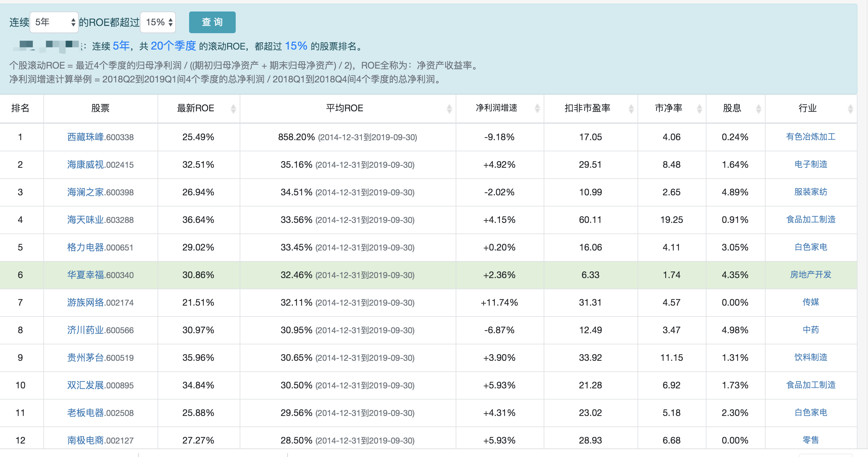Select the -6.87% profit growth cell

click(x=499, y=330)
